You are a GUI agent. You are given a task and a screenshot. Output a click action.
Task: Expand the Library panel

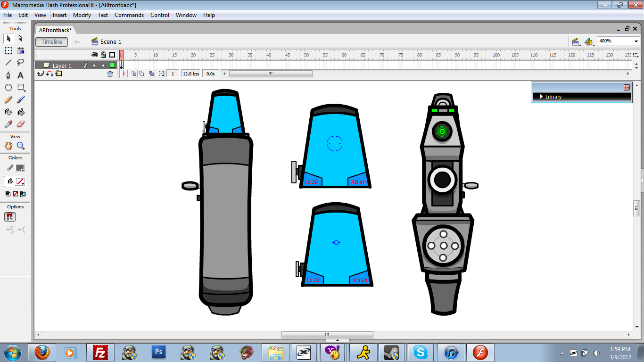(x=542, y=97)
